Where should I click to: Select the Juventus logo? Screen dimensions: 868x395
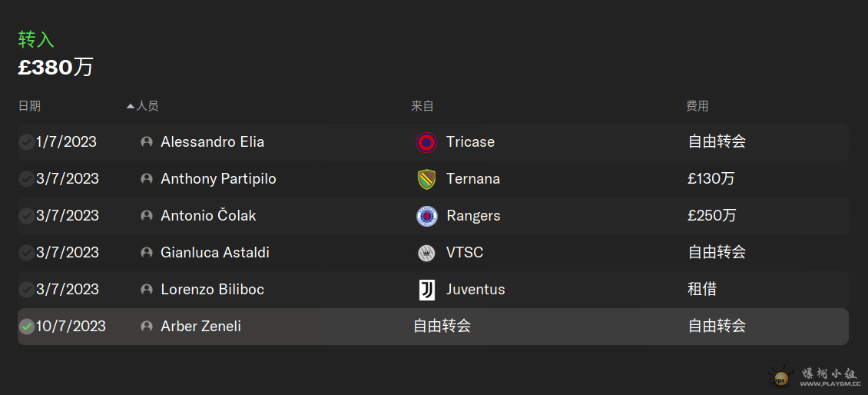click(x=427, y=290)
